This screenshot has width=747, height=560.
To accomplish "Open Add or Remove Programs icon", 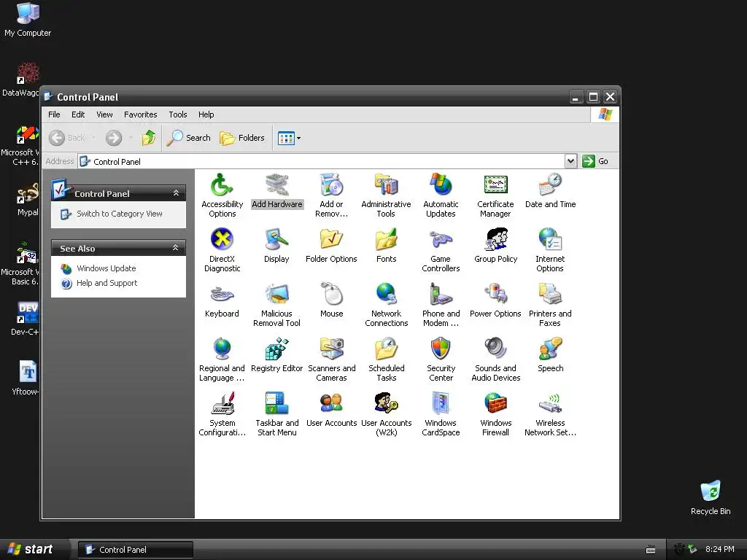I will click(332, 195).
